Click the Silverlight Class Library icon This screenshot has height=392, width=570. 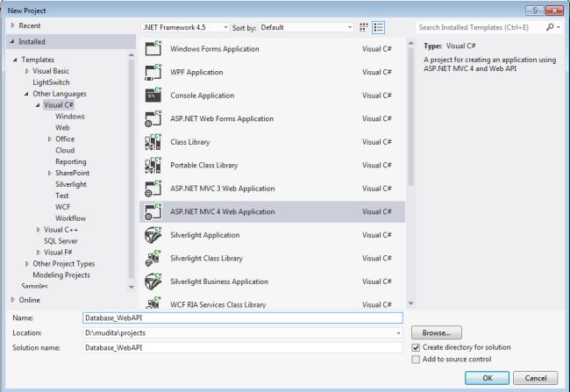(x=153, y=258)
